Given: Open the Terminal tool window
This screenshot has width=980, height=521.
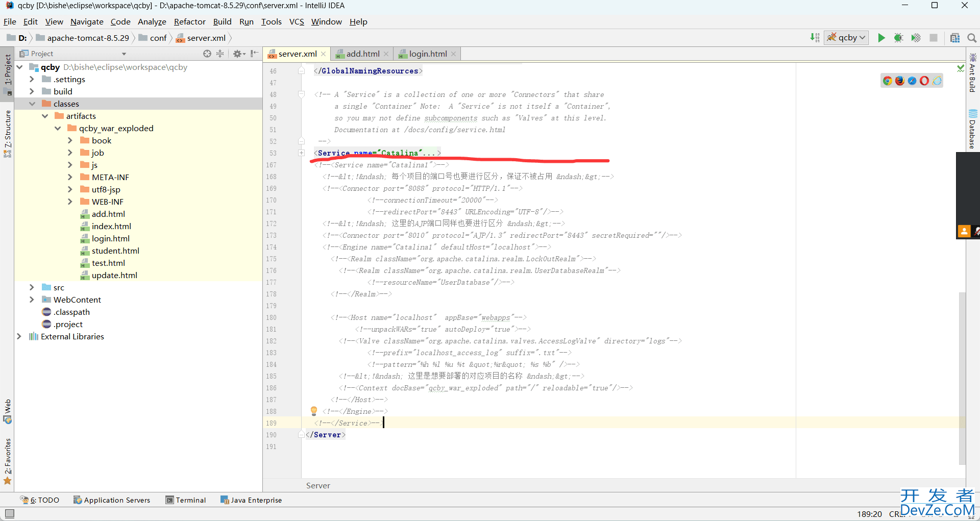Looking at the screenshot, I should point(186,500).
